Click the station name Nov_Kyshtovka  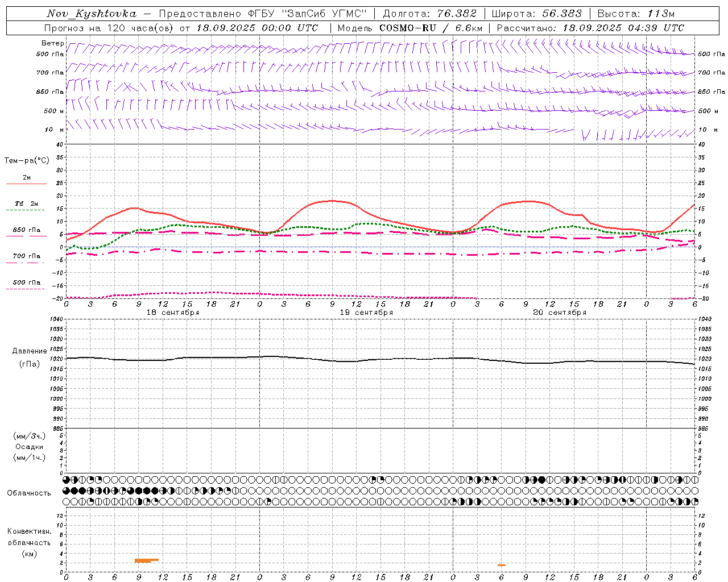tap(92, 14)
